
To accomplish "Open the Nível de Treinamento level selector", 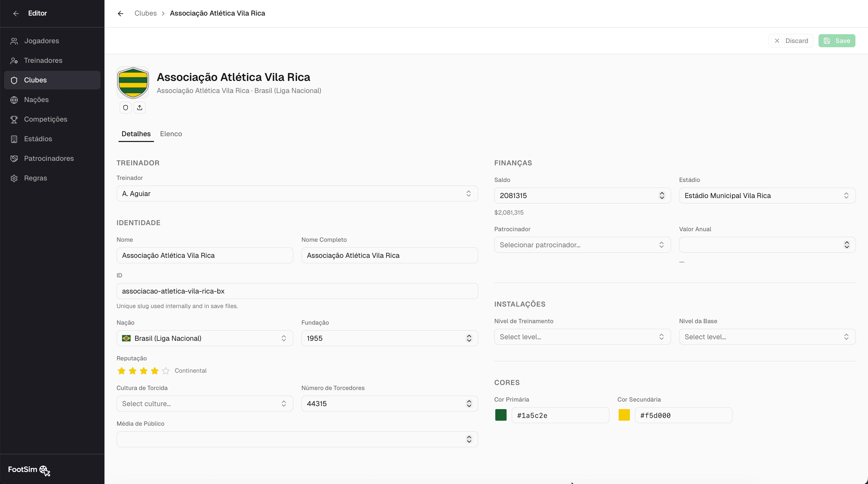I will click(582, 337).
